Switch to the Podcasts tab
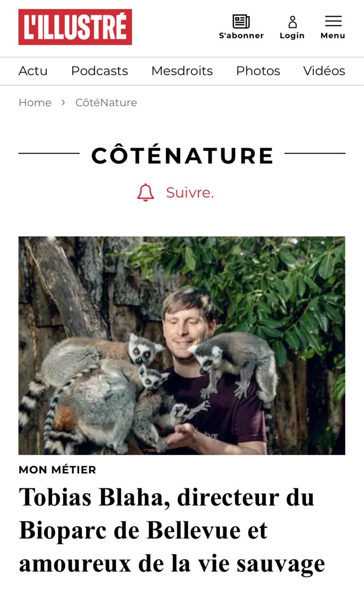364x591 pixels. [100, 71]
